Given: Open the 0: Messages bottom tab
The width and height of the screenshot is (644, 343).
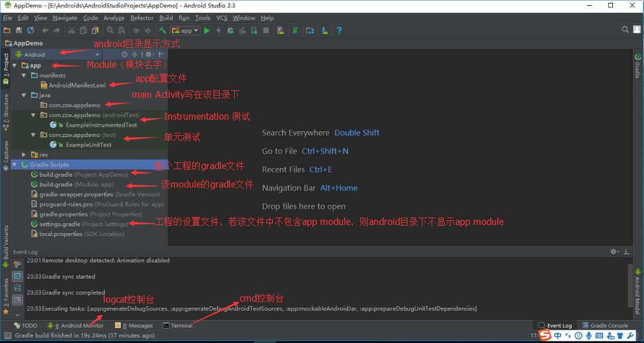Looking at the screenshot, I should coord(134,325).
